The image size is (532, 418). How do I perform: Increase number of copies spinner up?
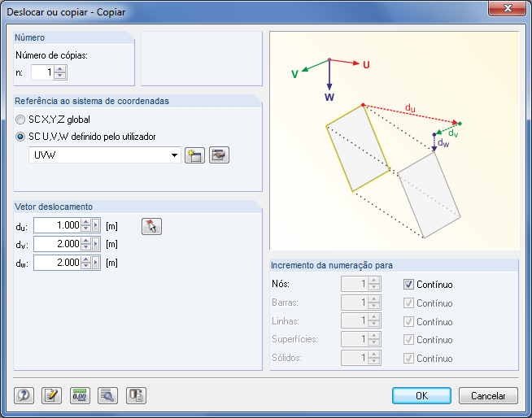point(60,69)
